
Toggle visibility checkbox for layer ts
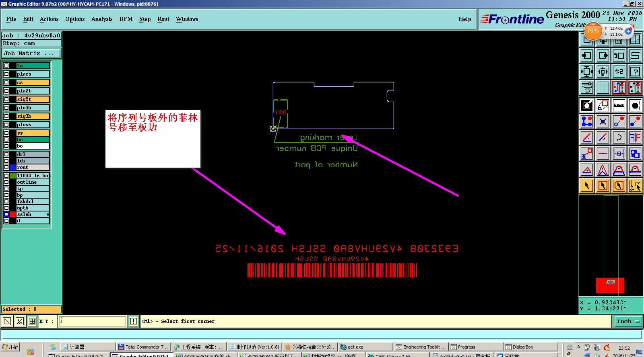click(x=6, y=66)
